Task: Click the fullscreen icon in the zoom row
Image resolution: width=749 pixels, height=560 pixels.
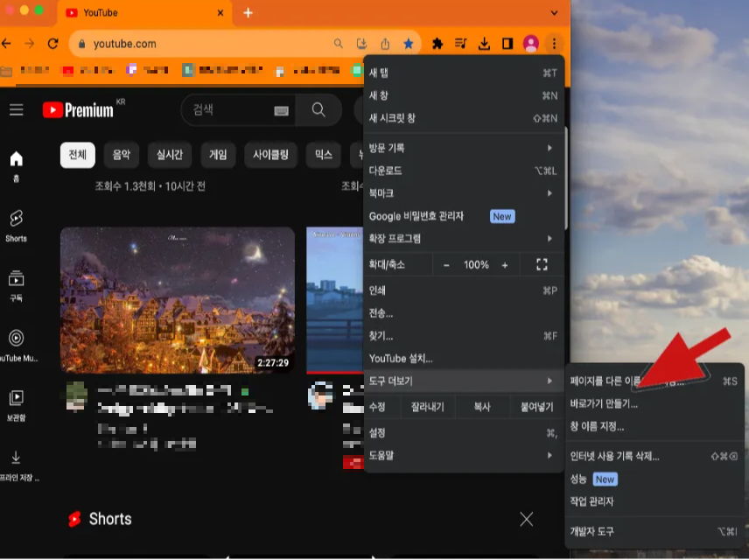Action: 542,265
